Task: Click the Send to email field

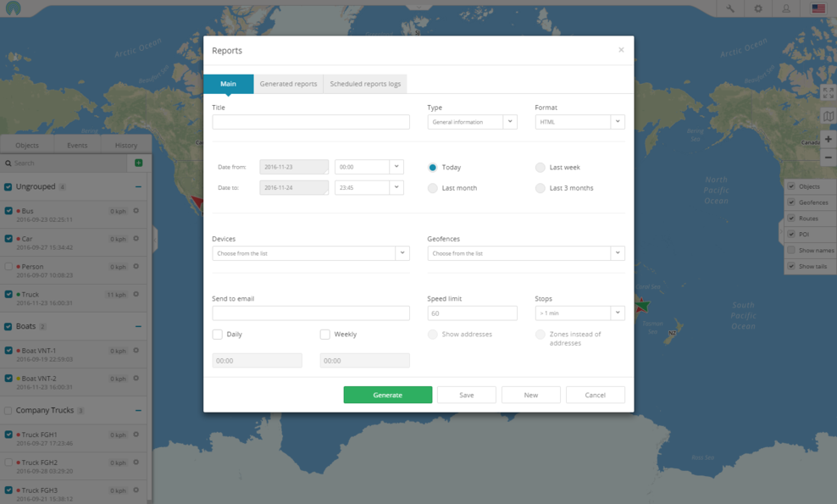Action: click(311, 313)
